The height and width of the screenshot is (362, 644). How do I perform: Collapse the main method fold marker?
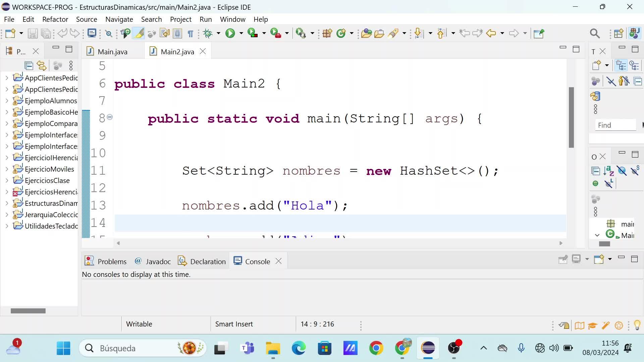click(110, 117)
